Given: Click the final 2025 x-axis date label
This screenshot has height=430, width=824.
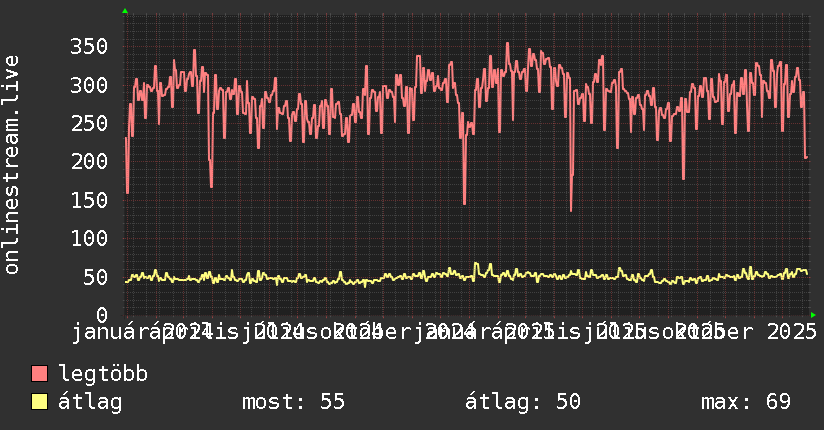Looking at the screenshot, I should tap(792, 332).
